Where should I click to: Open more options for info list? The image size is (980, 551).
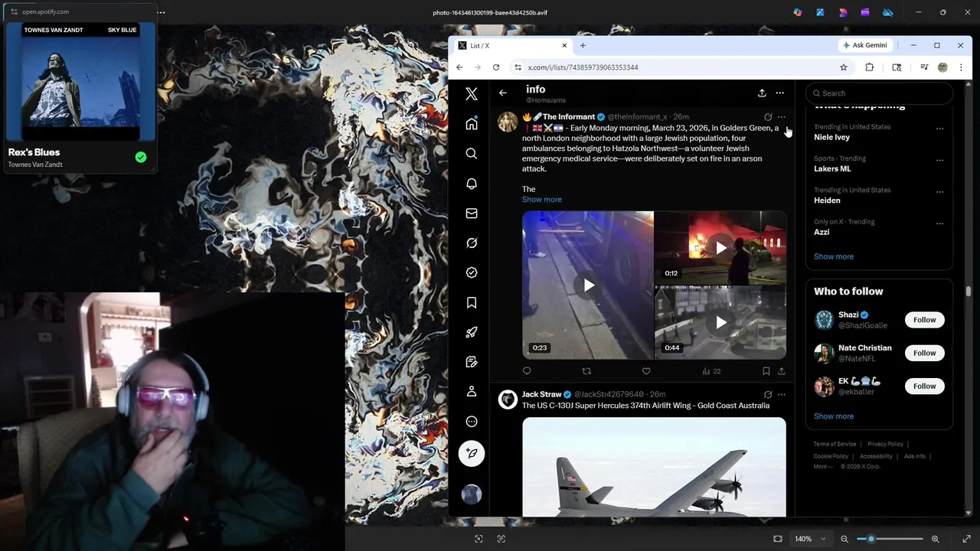(779, 93)
